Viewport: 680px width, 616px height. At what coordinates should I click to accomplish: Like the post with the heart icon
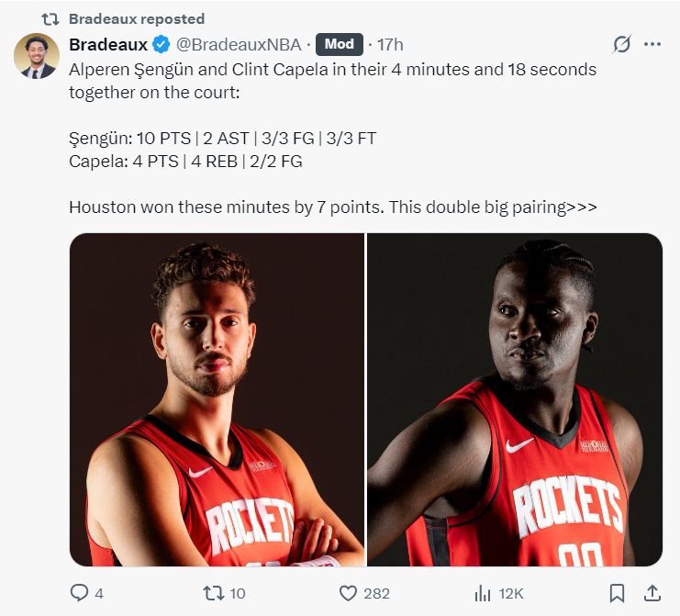[x=348, y=593]
